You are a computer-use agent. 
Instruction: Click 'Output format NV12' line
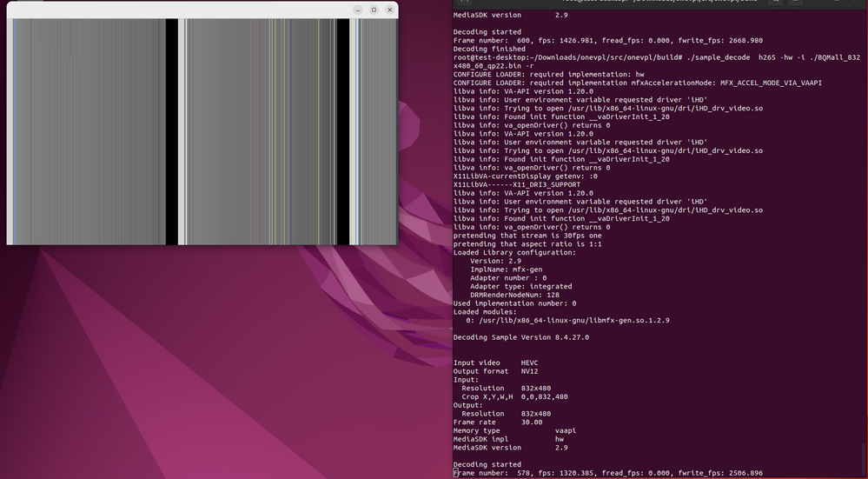(495, 371)
